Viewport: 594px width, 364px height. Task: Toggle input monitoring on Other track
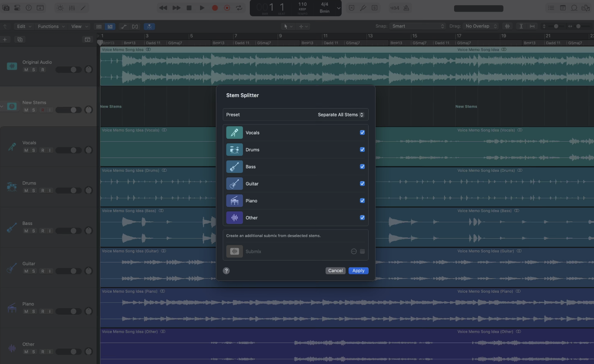[x=49, y=352]
